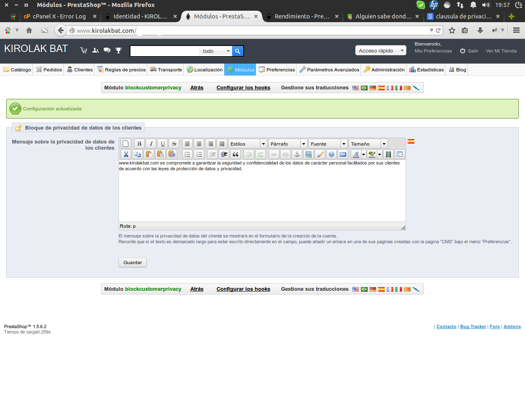The height and width of the screenshot is (420, 525).
Task: Click the Unlink broken chain icon
Action: (x=285, y=154)
